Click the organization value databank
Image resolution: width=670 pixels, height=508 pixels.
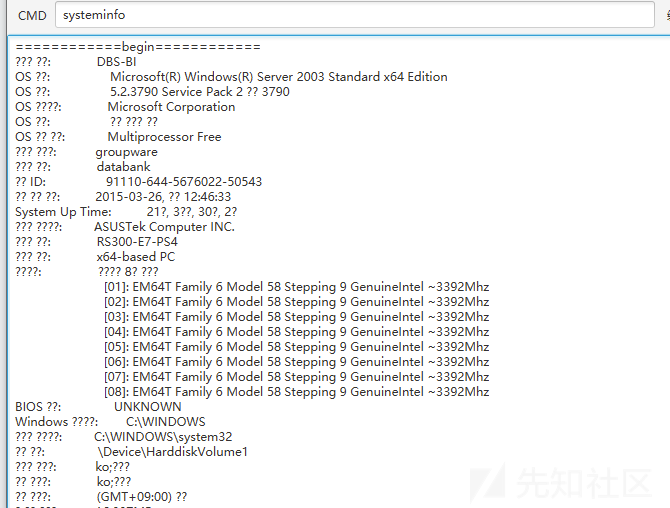pyautogui.click(x=123, y=167)
